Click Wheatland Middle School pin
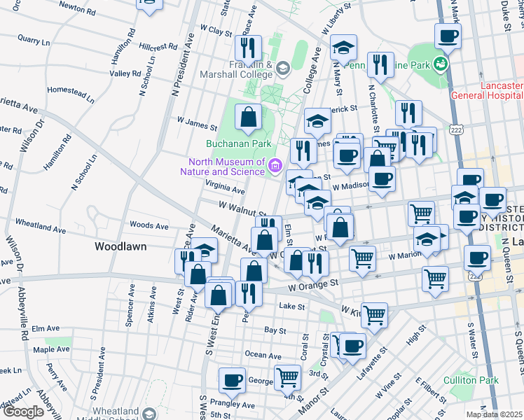The width and height of the screenshot is (524, 420). pyautogui.click(x=149, y=413)
